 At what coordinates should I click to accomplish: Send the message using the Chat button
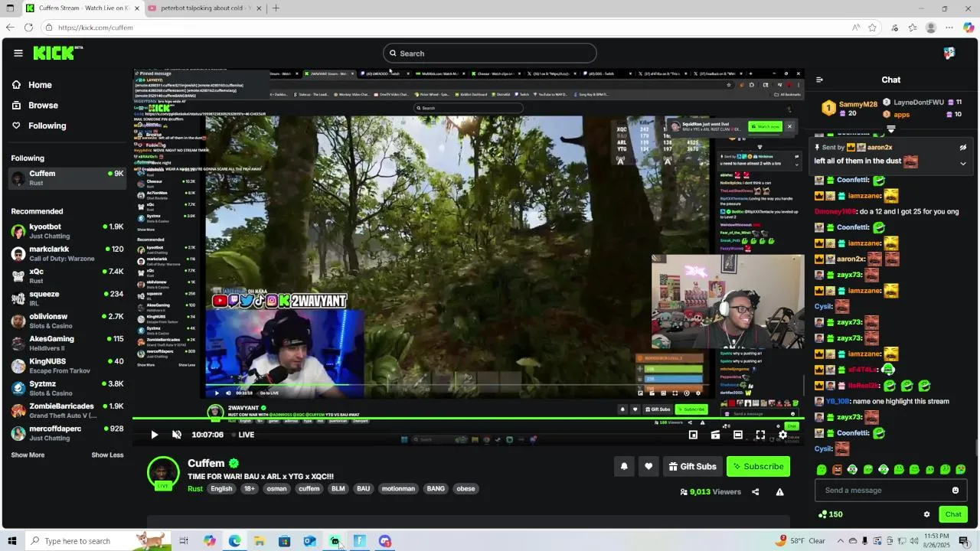point(953,514)
